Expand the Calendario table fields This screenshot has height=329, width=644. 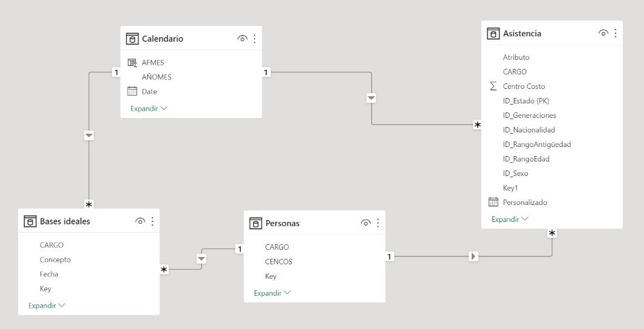(x=149, y=108)
